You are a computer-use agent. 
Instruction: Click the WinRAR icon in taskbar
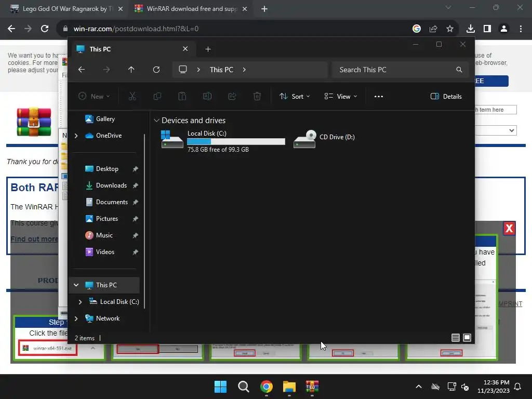coord(312,387)
